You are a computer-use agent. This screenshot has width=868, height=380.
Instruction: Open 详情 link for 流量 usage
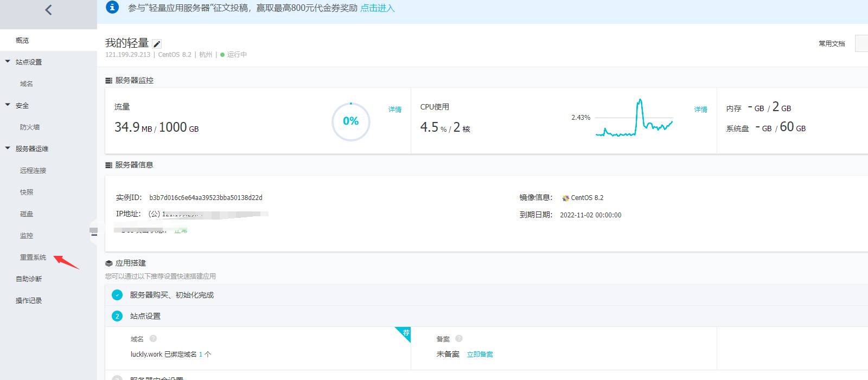[395, 110]
